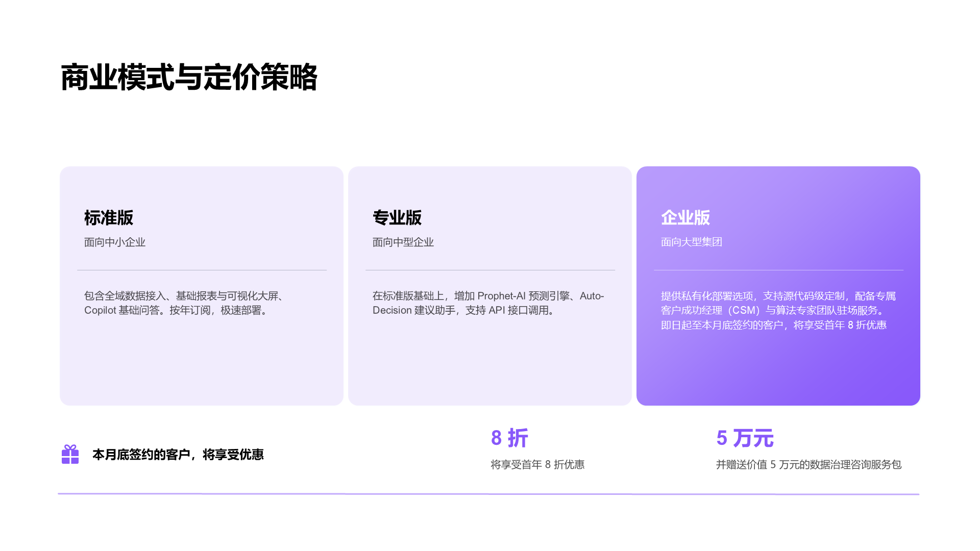Select the Prophet-AI 预测引擎 description text
This screenshot has height=551, width=980.
(x=487, y=303)
